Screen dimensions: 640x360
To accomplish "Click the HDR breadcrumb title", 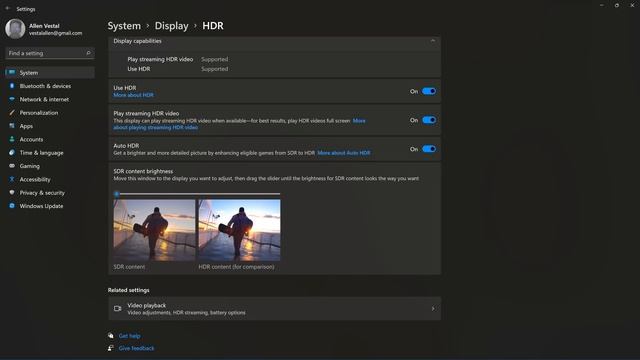I will coord(213,26).
